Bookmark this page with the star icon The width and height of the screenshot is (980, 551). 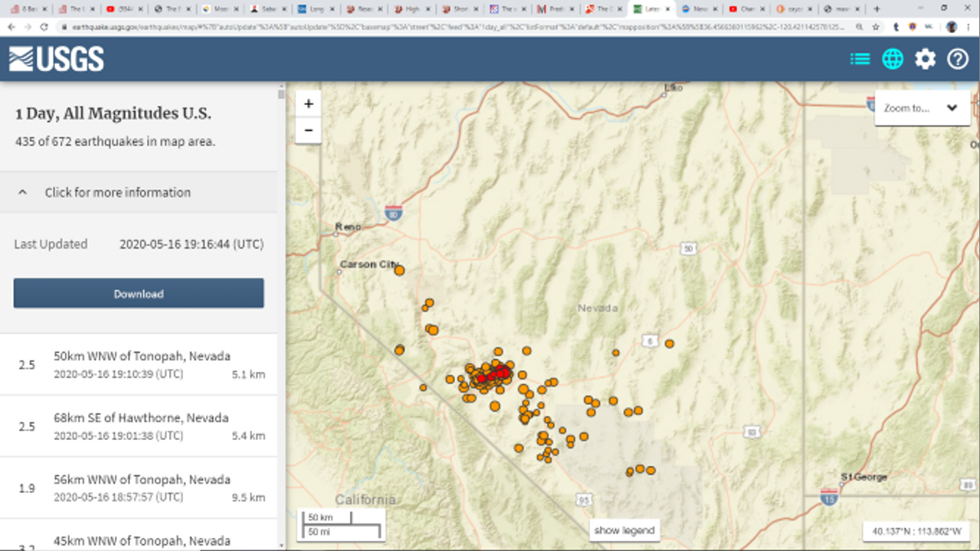coord(876,26)
